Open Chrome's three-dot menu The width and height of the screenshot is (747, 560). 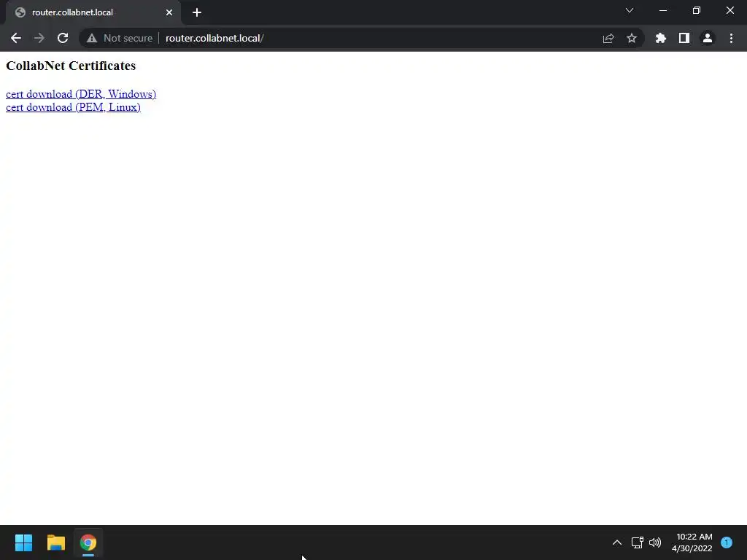(x=731, y=38)
